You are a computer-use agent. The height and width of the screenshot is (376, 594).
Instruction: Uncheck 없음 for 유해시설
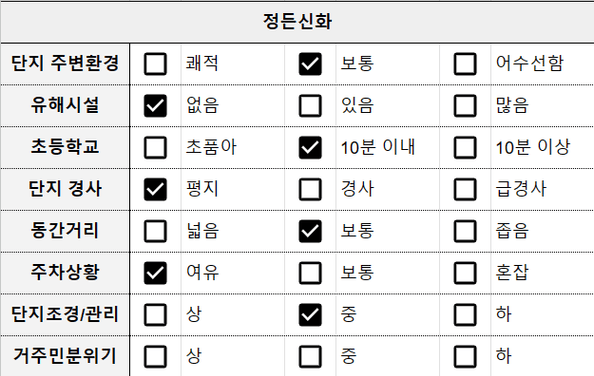point(155,106)
